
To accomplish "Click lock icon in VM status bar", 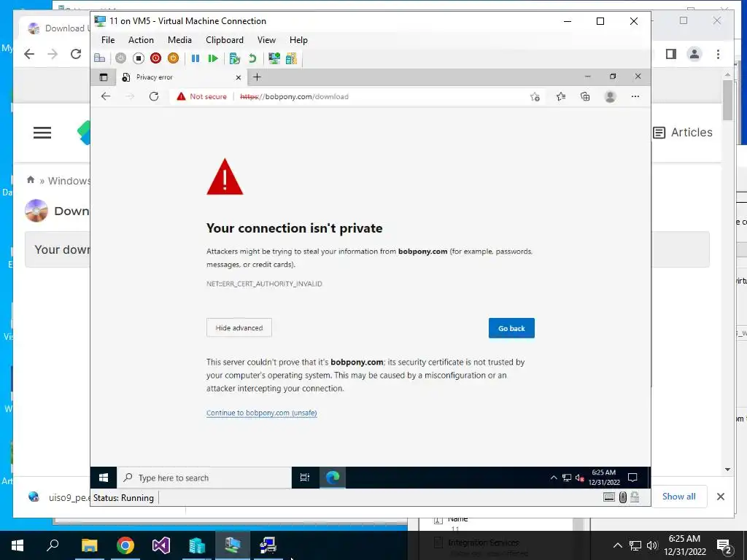I will (x=635, y=497).
